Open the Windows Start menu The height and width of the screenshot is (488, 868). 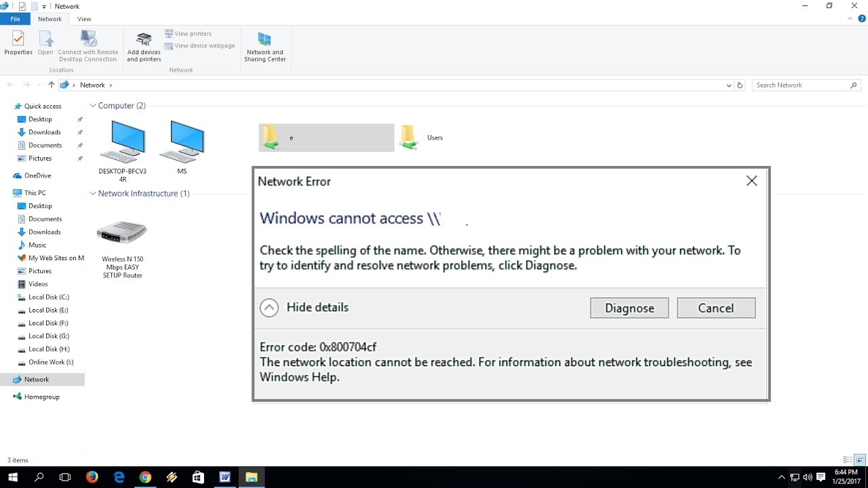click(x=12, y=477)
